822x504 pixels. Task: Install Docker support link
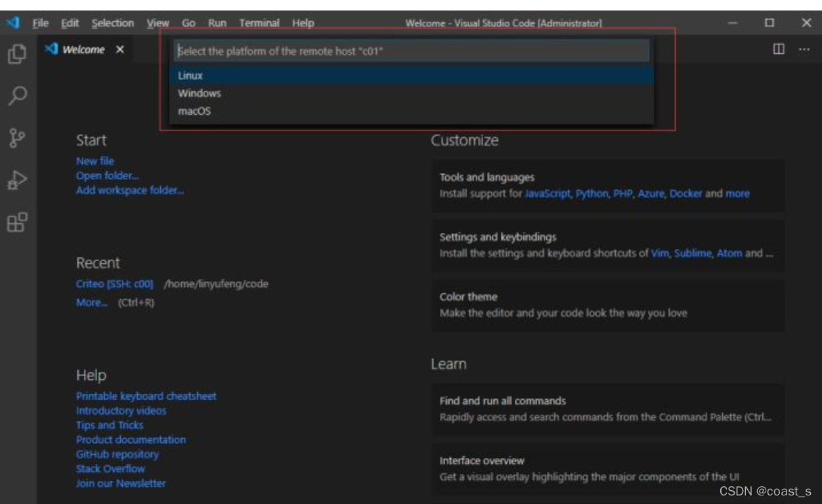[685, 194]
